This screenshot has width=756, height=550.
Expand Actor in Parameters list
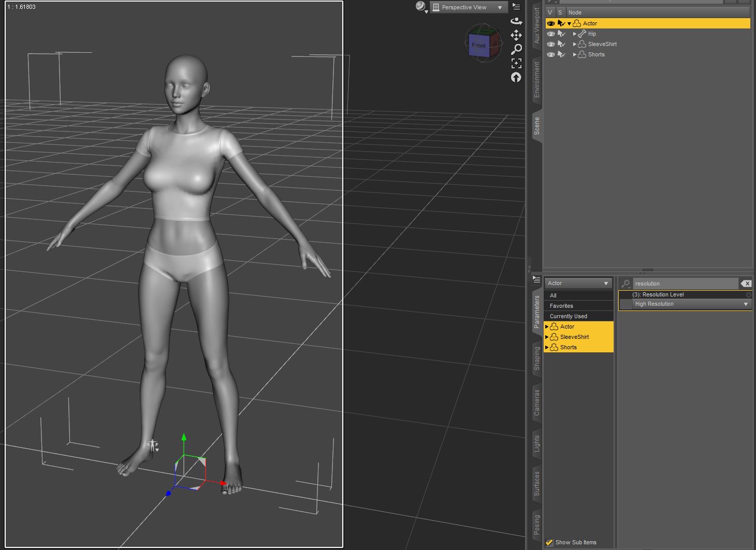[x=546, y=326]
